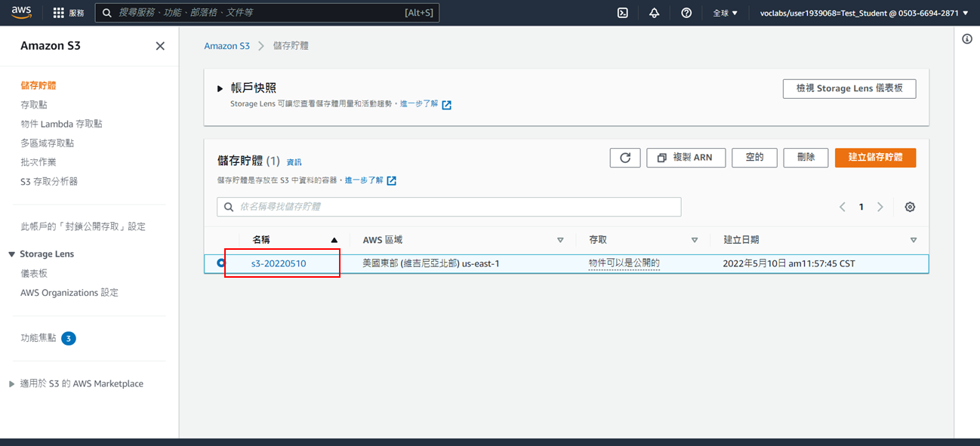Open account block public access settings
980x446 pixels.
[83, 226]
